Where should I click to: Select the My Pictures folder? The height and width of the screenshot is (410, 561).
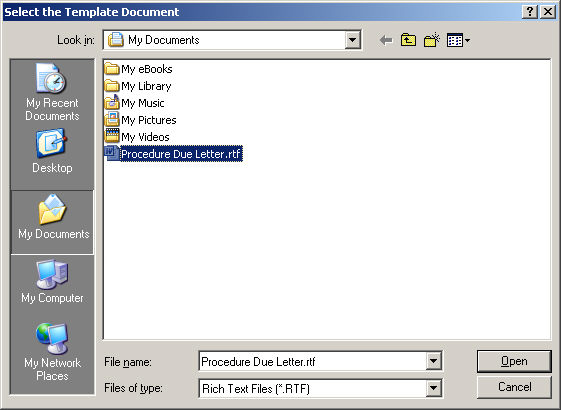[x=141, y=120]
